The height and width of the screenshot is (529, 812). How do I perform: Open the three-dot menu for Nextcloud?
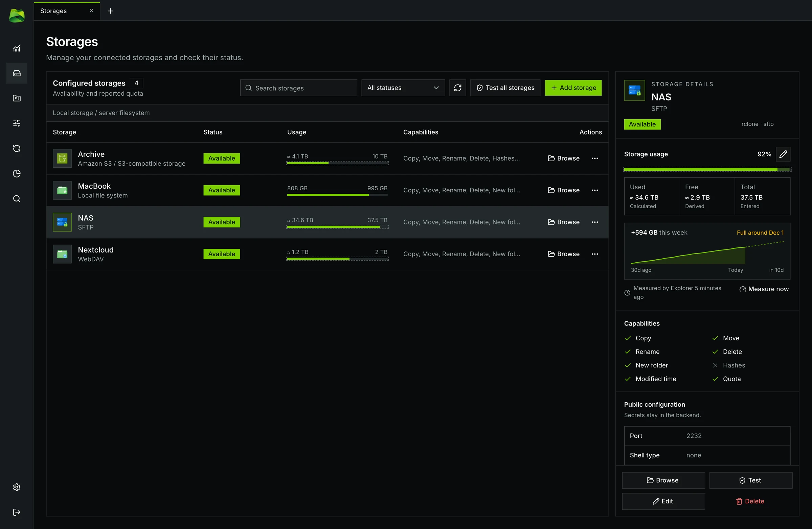coord(595,254)
